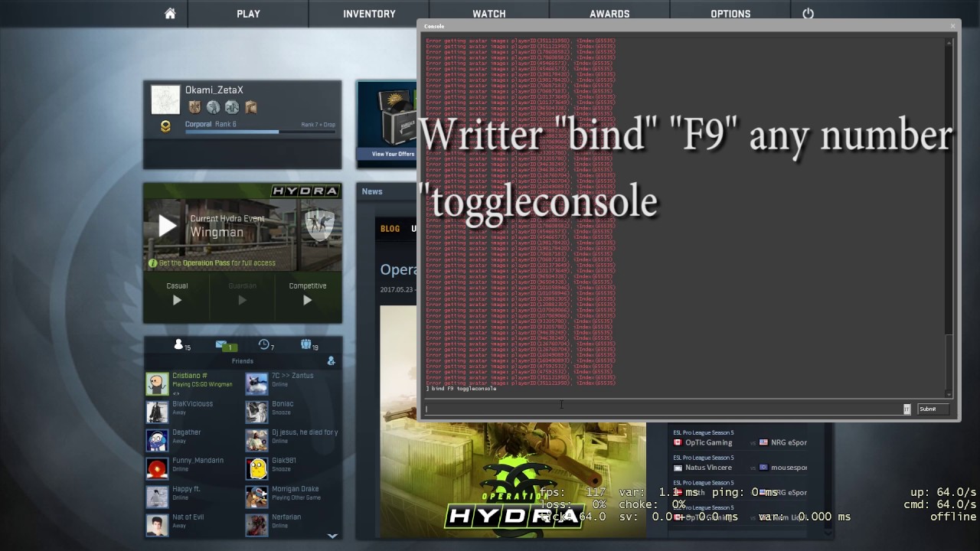The height and width of the screenshot is (551, 980).
Task: Select friend Cristiano #
Action: click(x=194, y=383)
